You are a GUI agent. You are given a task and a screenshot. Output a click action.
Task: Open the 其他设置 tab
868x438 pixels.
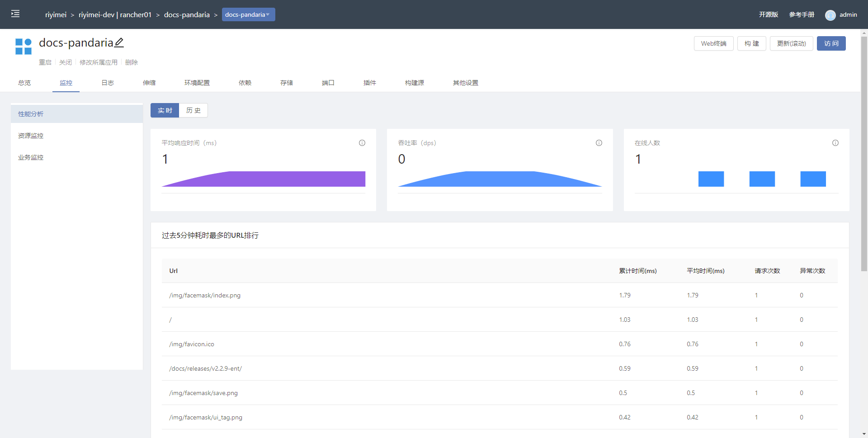point(466,83)
